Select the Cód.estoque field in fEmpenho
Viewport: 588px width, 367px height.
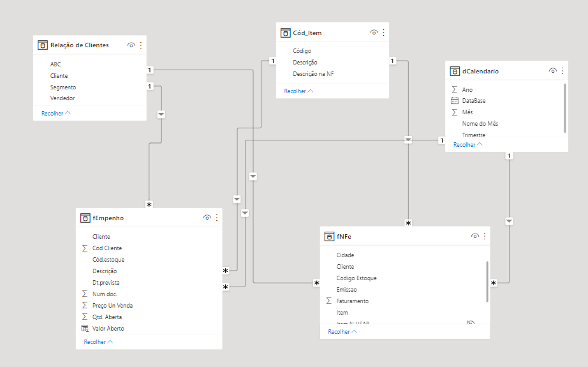click(x=108, y=260)
